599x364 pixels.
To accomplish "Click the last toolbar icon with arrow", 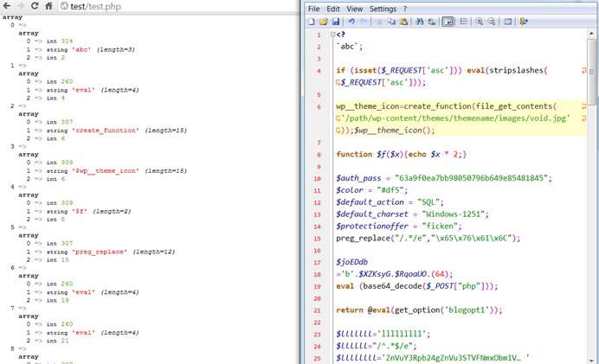I will (524, 22).
